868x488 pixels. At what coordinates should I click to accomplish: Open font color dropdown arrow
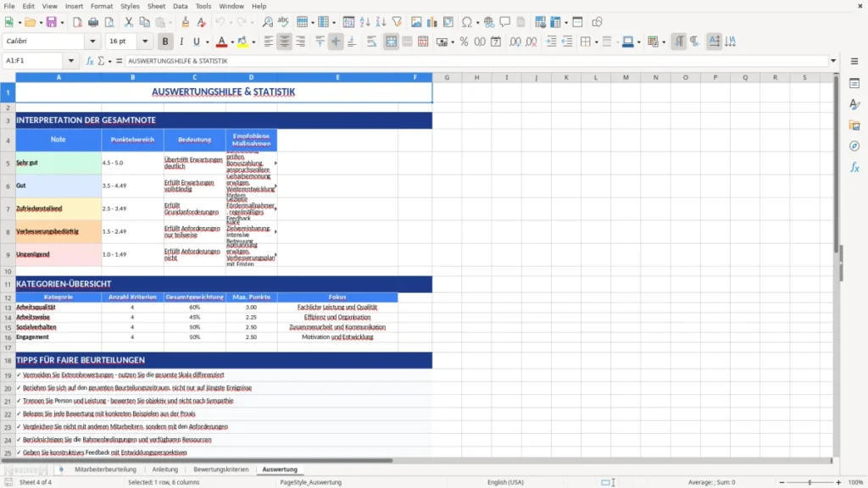pyautogui.click(x=232, y=42)
